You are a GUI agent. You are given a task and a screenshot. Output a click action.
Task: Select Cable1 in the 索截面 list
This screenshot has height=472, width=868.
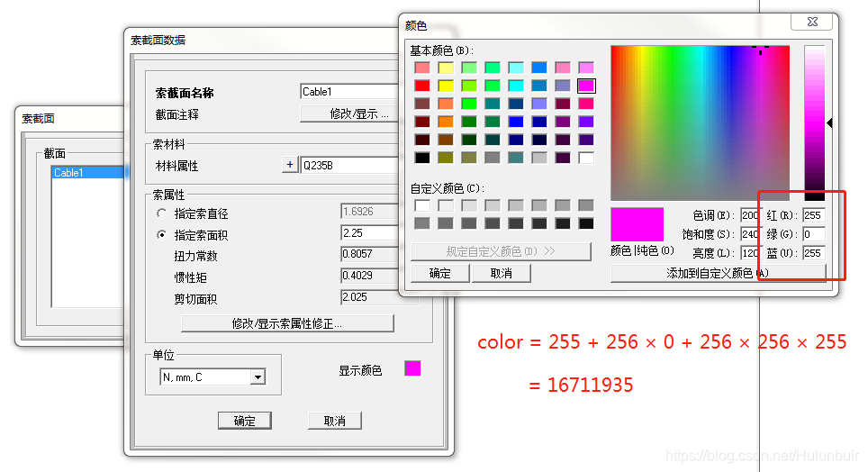(88, 172)
